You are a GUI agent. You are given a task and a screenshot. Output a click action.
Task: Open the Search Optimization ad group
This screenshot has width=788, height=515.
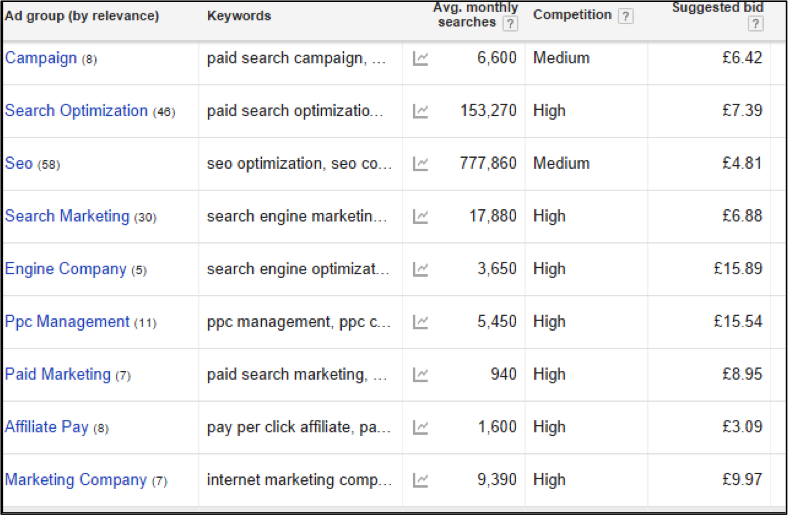point(76,111)
